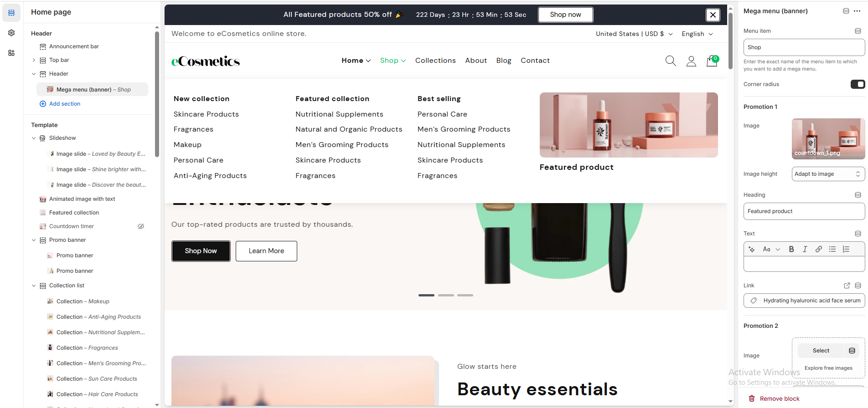868x408 pixels.
Task: Open the Image height dropdown
Action: (x=828, y=174)
